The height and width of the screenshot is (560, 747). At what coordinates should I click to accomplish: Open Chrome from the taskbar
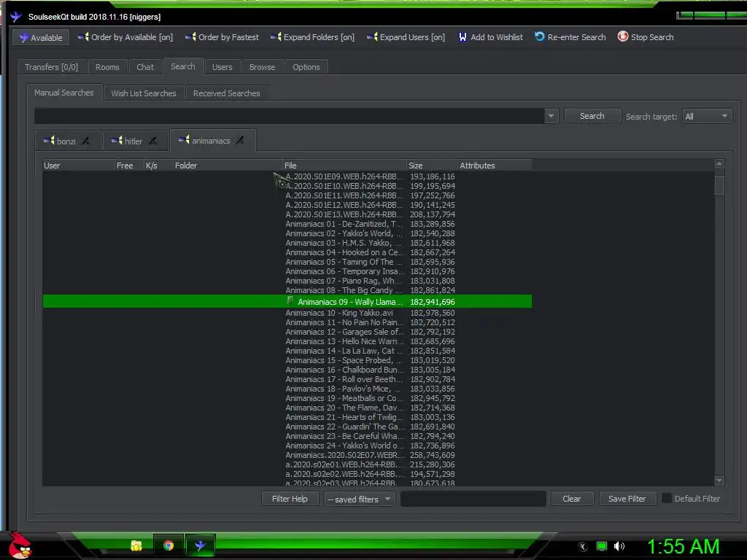tap(169, 545)
